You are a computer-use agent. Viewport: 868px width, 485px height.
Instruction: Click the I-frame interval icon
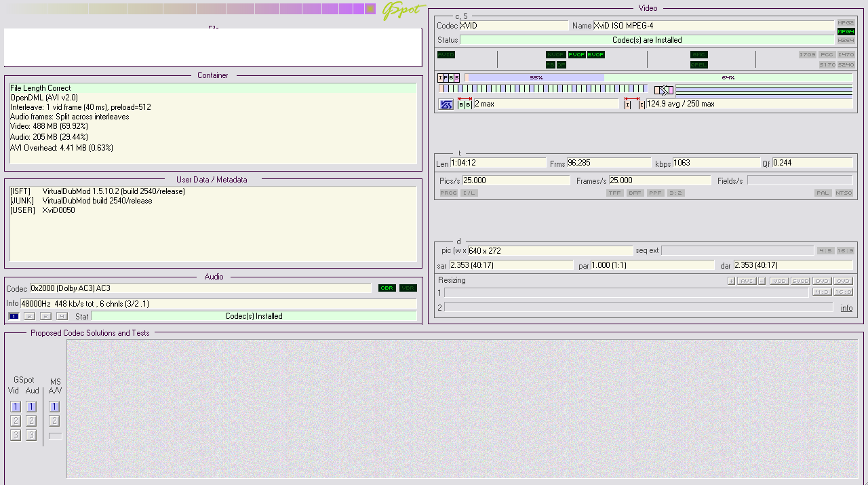pyautogui.click(x=635, y=104)
